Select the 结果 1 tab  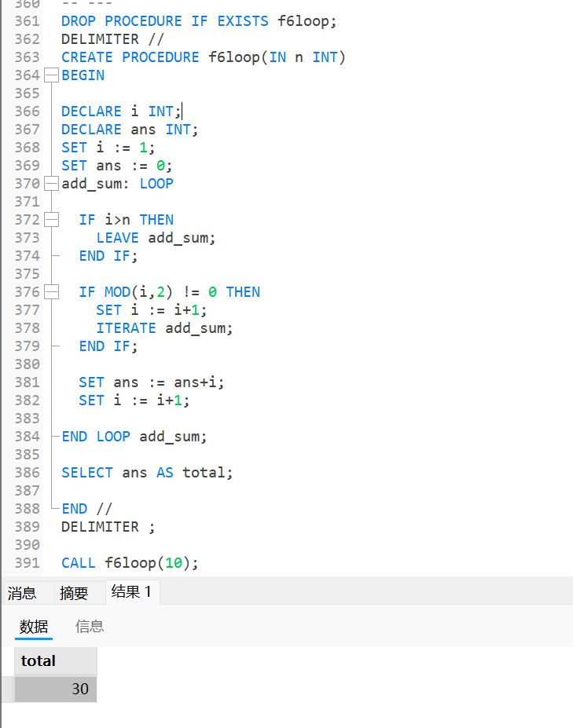131,592
